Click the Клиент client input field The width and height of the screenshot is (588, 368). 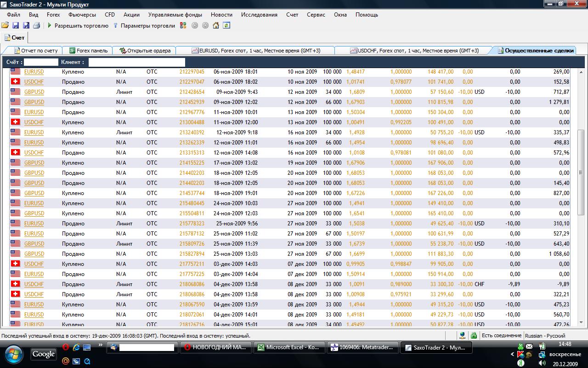pyautogui.click(x=137, y=62)
